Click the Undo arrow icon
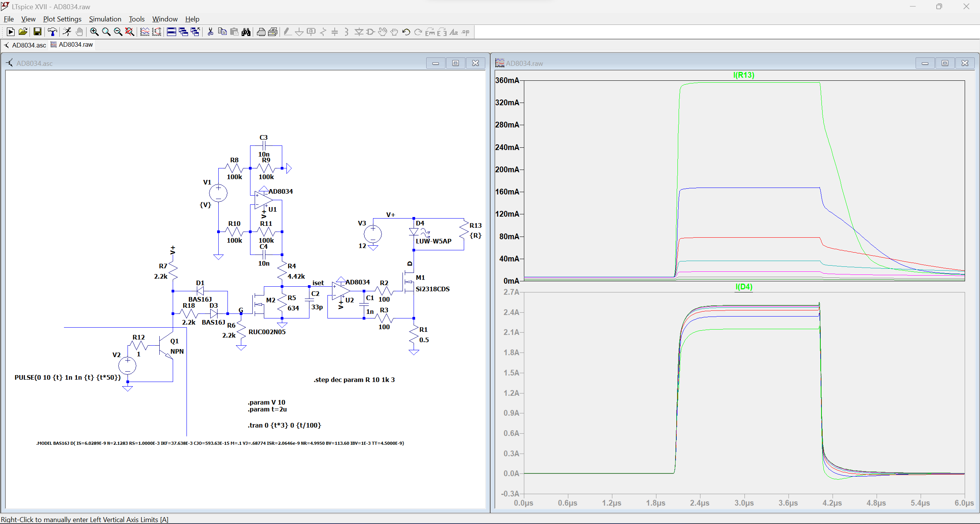 (406, 32)
